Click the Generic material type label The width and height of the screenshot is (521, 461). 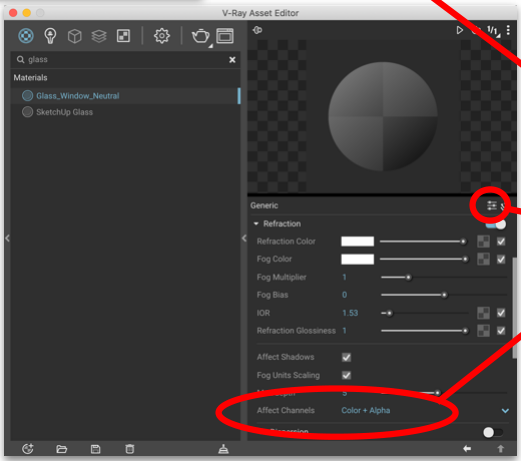coord(264,206)
